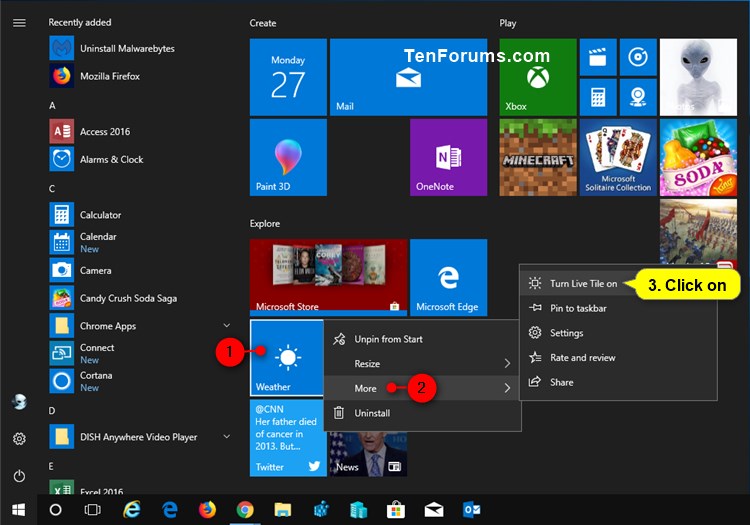Click the Explore group heading
The image size is (750, 525).
pyautogui.click(x=265, y=224)
